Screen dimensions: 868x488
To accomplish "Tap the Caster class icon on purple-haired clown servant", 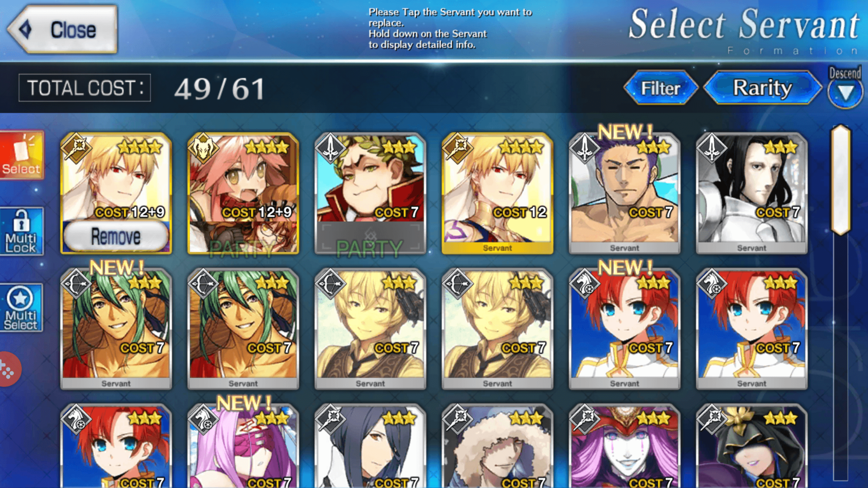I will 585,420.
